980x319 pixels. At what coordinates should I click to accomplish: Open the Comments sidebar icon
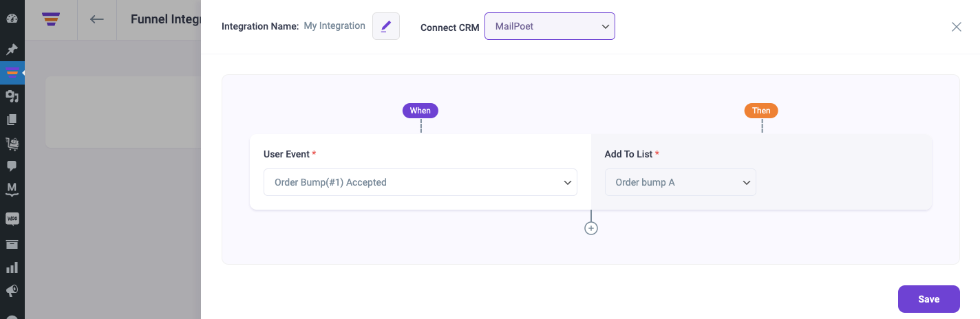click(12, 166)
